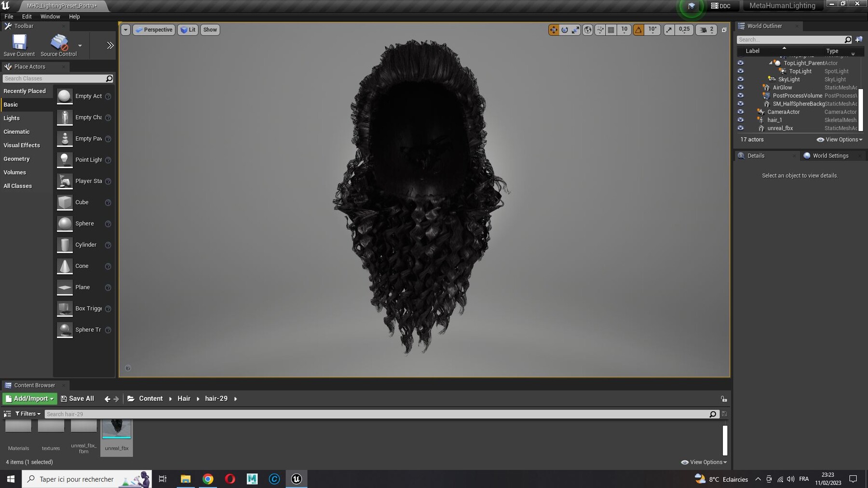Select the Visual Effects category
The width and height of the screenshot is (868, 488).
point(22,145)
